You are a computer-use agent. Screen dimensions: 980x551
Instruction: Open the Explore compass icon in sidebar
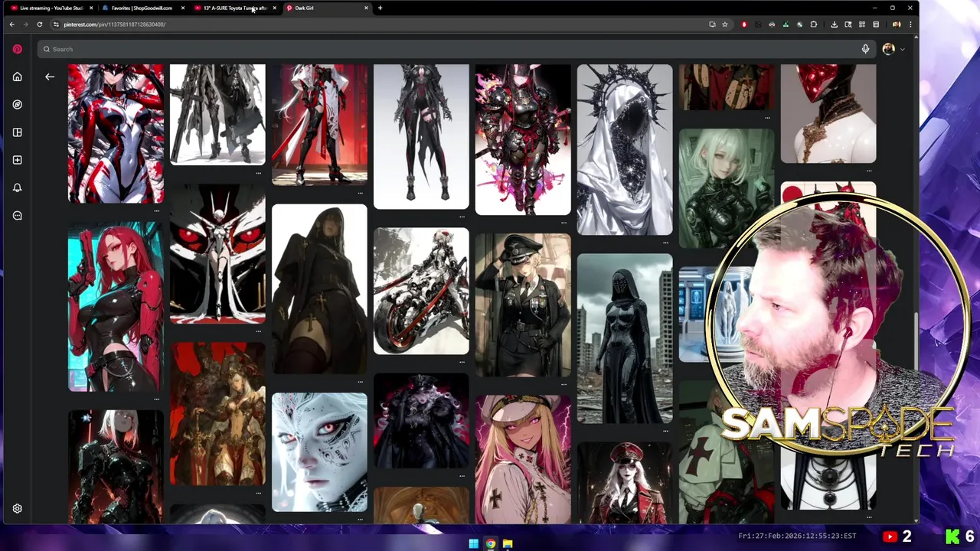point(17,104)
